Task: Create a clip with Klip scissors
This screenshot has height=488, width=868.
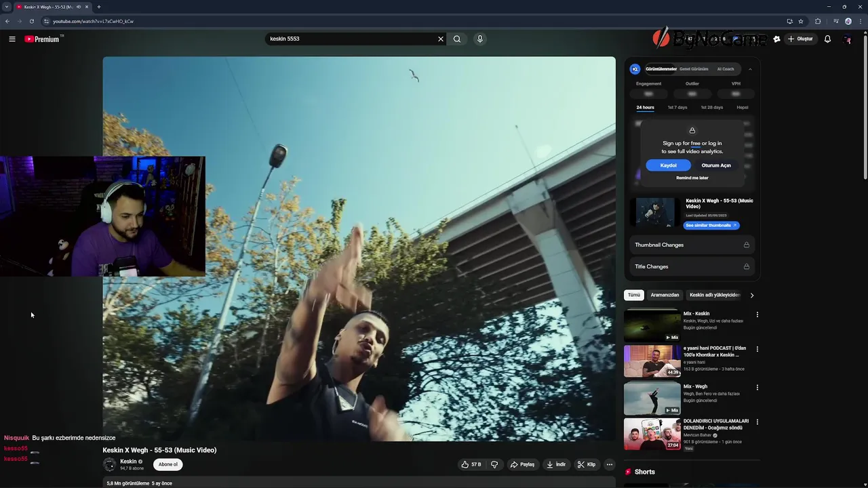Action: coord(587,464)
